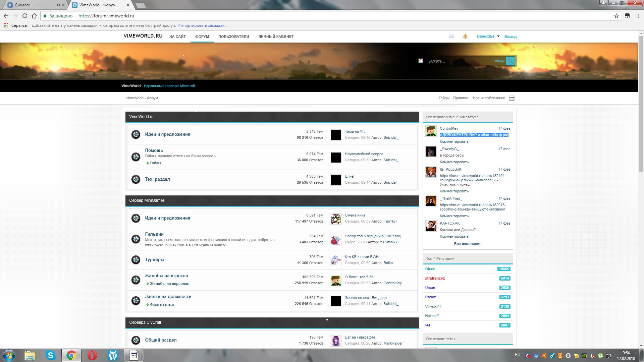This screenshot has width=644, height=362.
Task: Click the forum icon beside Заявки на должности
Action: click(136, 301)
